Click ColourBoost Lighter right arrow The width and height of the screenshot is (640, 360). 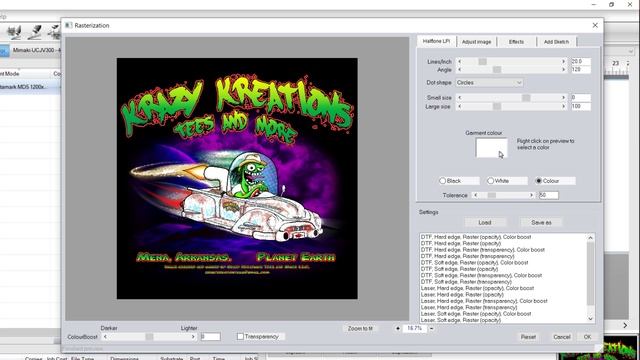(193, 337)
